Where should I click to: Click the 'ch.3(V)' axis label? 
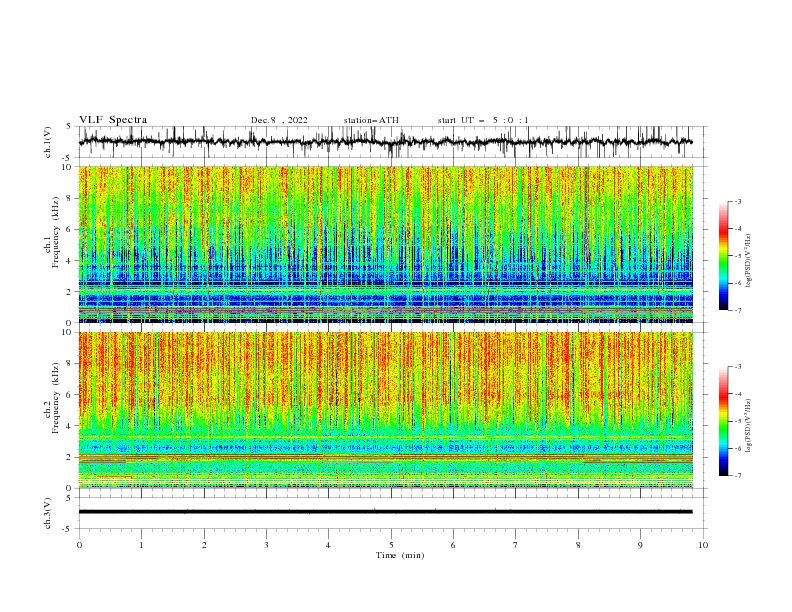tap(48, 514)
